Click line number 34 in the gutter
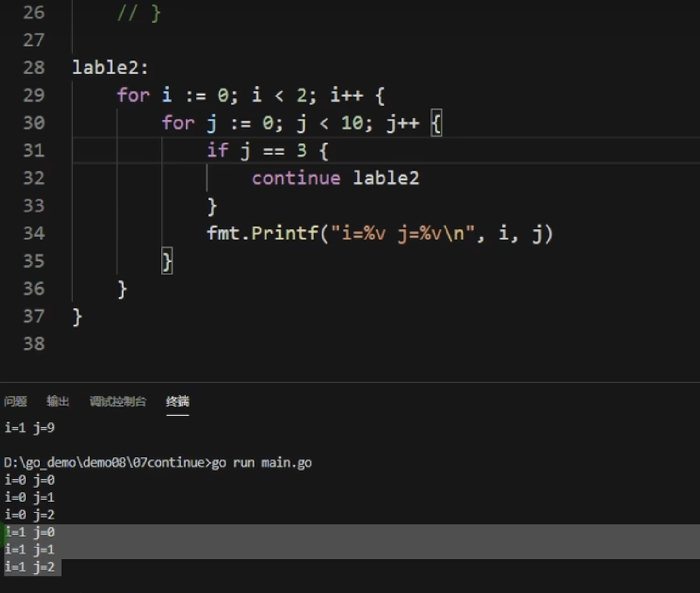This screenshot has height=593, width=700. coord(34,234)
